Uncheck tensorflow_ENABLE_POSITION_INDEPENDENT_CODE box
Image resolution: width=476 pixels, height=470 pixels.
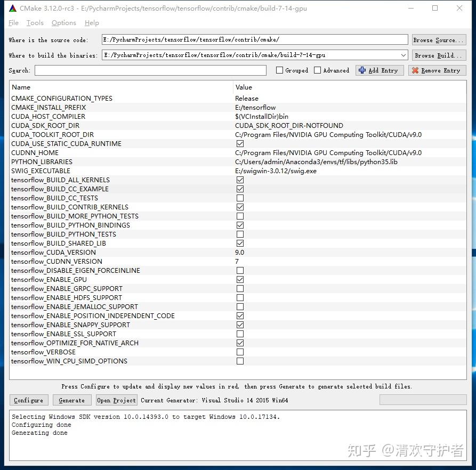point(240,316)
